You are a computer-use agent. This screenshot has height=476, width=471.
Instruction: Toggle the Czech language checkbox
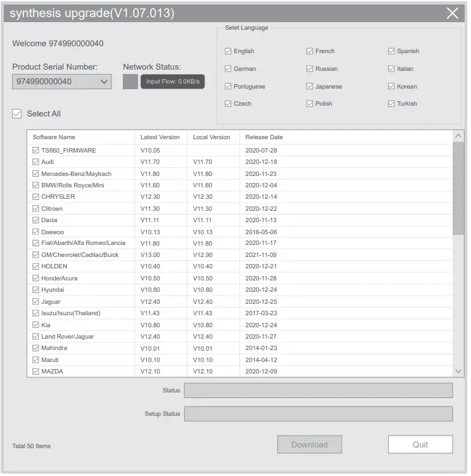[x=228, y=104]
